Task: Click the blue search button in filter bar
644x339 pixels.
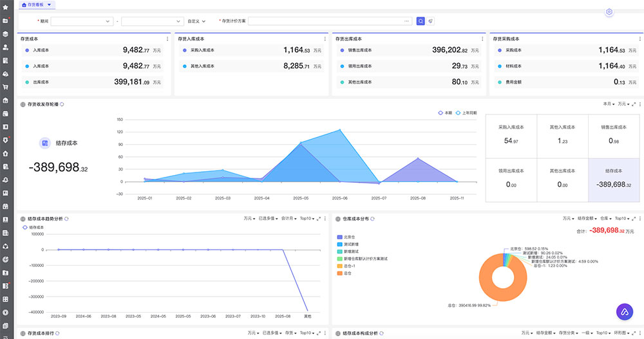Action: coord(421,21)
